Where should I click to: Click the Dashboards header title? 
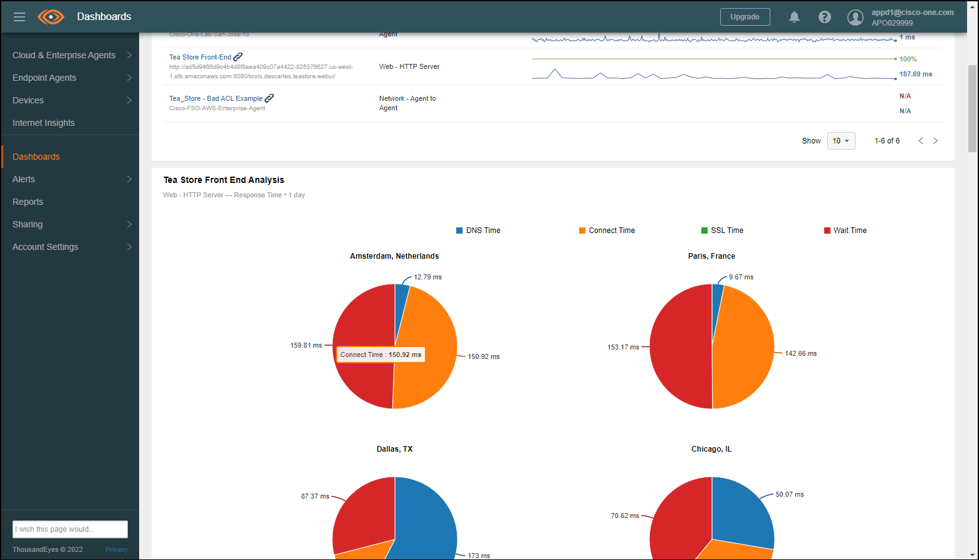coord(104,17)
